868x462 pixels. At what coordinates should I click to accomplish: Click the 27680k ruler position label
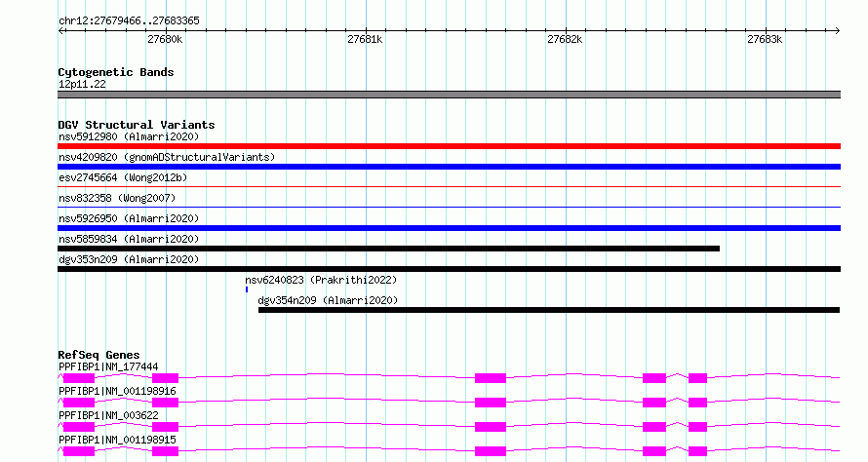pyautogui.click(x=165, y=39)
